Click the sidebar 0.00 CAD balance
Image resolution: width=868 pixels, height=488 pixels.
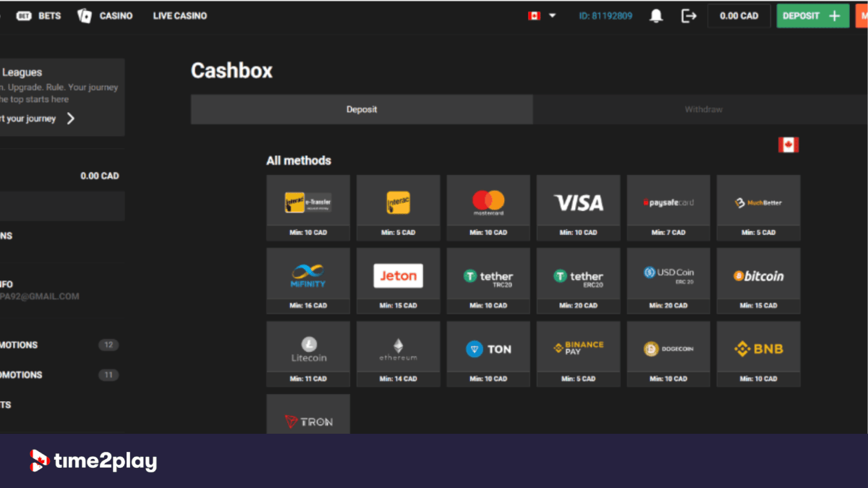pyautogui.click(x=100, y=176)
